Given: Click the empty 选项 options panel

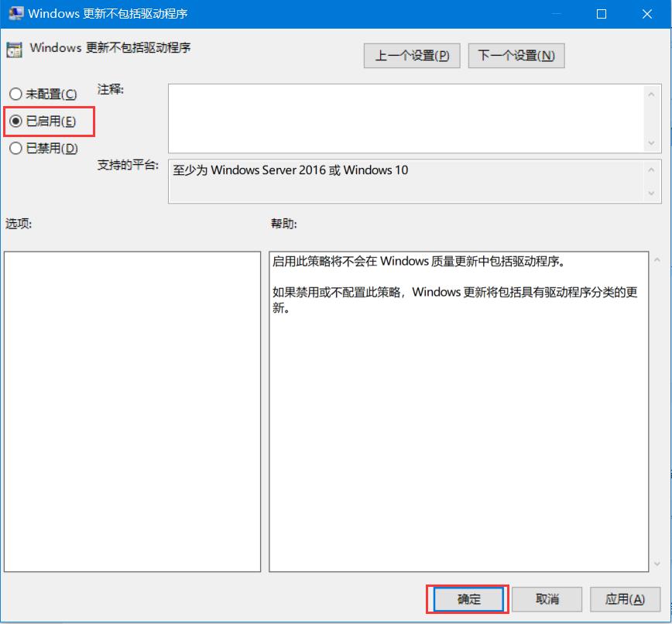Looking at the screenshot, I should coord(132,410).
